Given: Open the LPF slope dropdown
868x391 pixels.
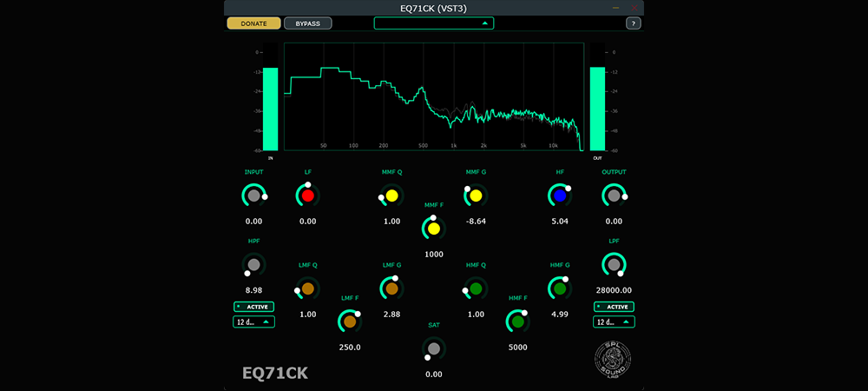Looking at the screenshot, I should (614, 321).
